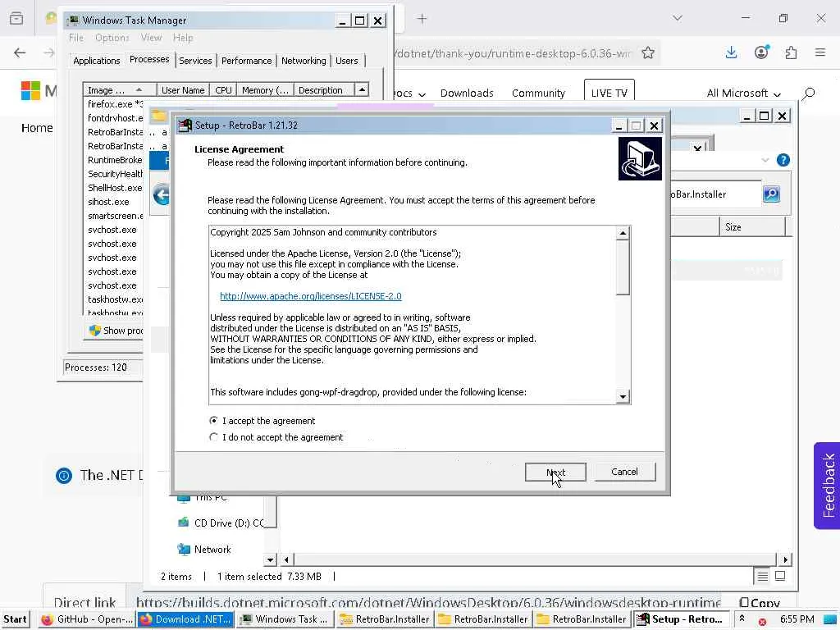Select Network in Explorer navigation tree
Screen dimensions: 840x630
pos(204,549)
